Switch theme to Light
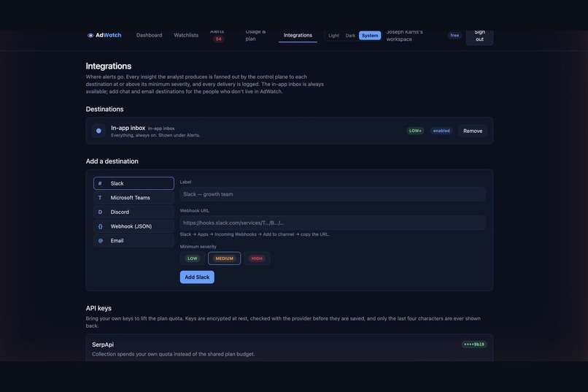 point(333,36)
